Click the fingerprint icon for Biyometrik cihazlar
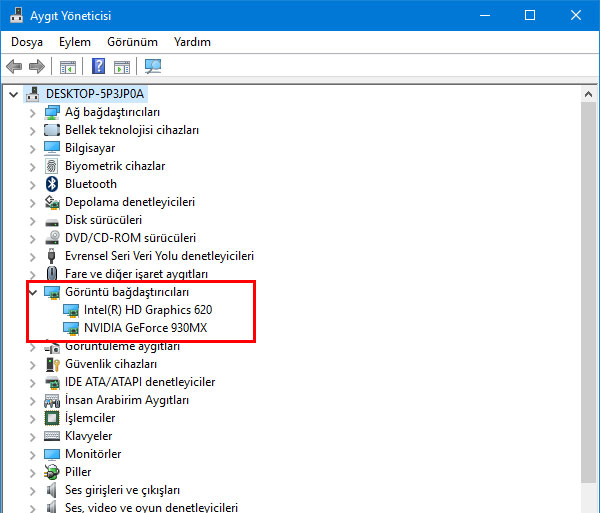 (52, 166)
